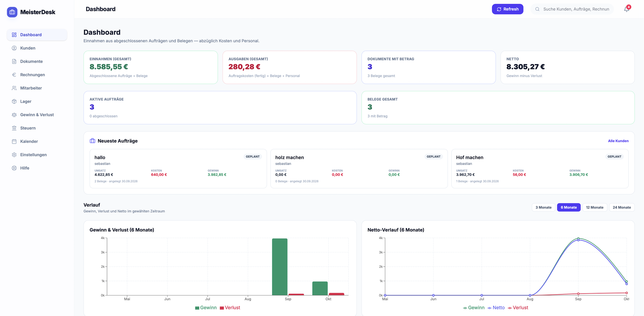The height and width of the screenshot is (316, 644).
Task: Click the Kalender calendar icon in sidebar
Action: [14, 141]
